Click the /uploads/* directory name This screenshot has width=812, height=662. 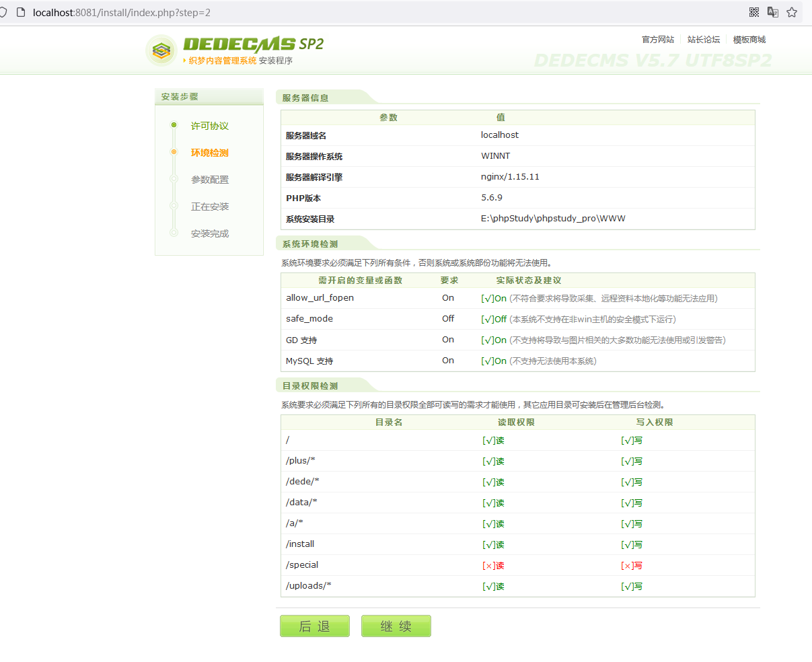pyautogui.click(x=309, y=585)
